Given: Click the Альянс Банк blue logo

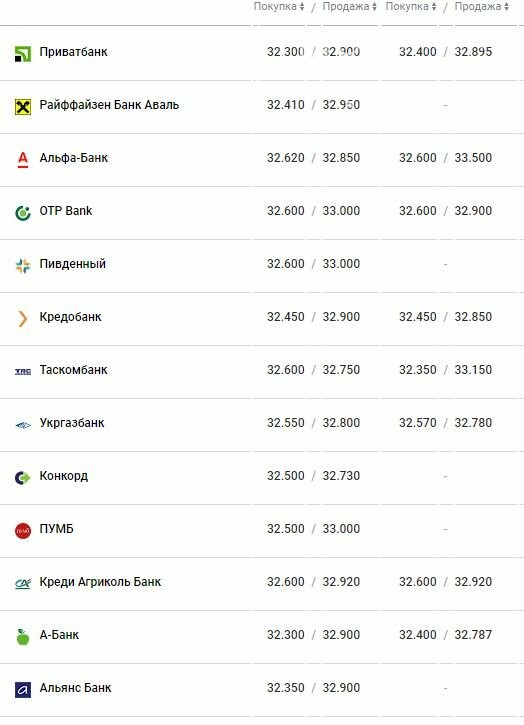Looking at the screenshot, I should pos(23,690).
